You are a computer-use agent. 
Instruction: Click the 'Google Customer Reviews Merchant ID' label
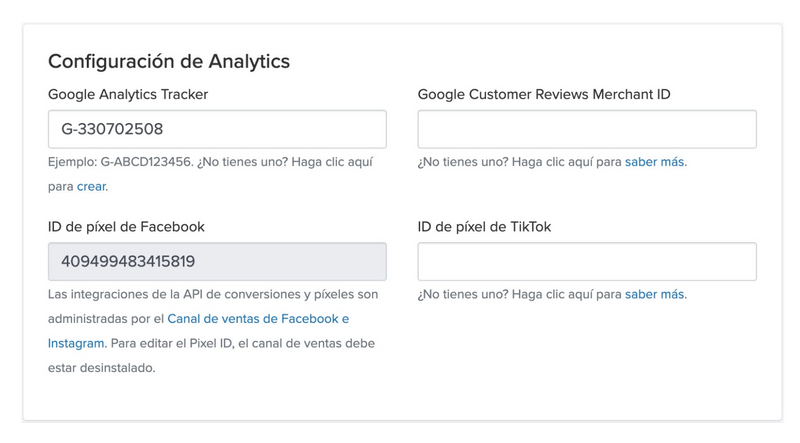point(544,94)
